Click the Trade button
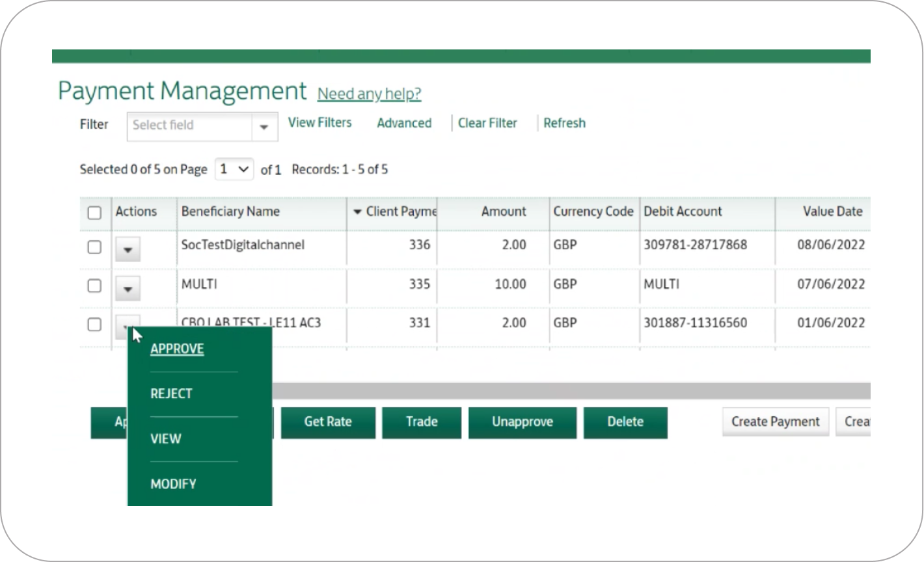 coord(422,422)
